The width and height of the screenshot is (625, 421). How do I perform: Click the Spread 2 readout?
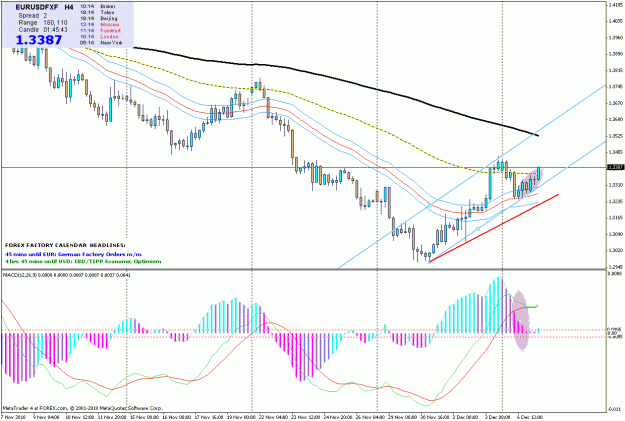[x=33, y=16]
